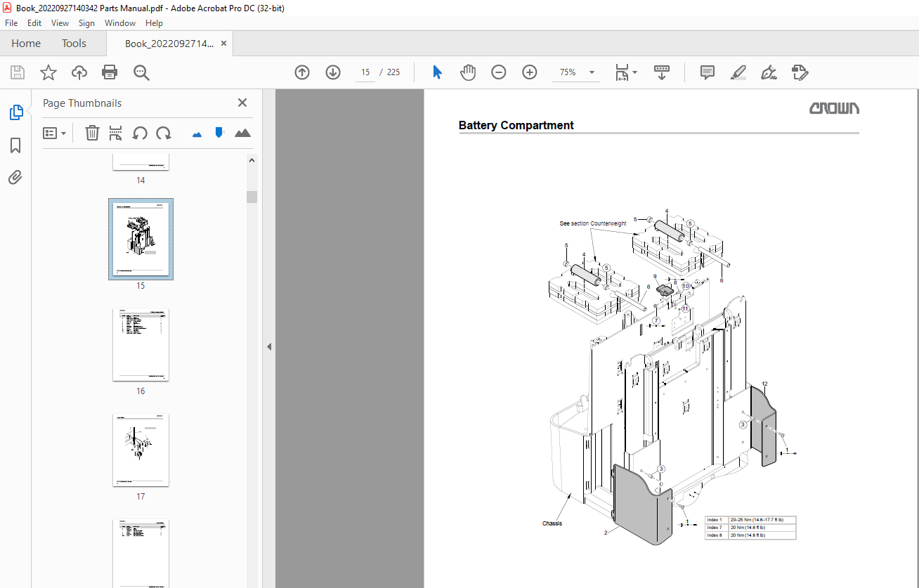Select page 15 thumbnail
This screenshot has height=588, width=919.
click(141, 239)
